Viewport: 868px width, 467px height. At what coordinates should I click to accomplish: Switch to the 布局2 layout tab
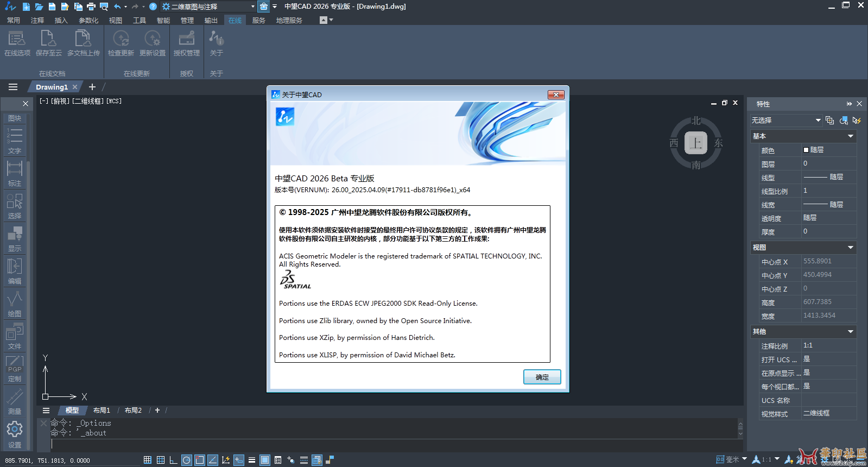[x=133, y=411]
